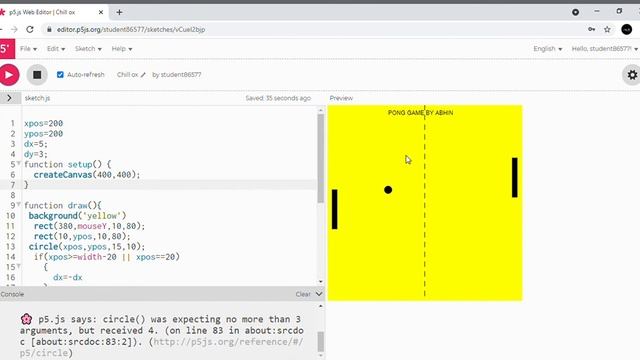Click the address bar URL
The height and width of the screenshot is (360, 640).
131,29
